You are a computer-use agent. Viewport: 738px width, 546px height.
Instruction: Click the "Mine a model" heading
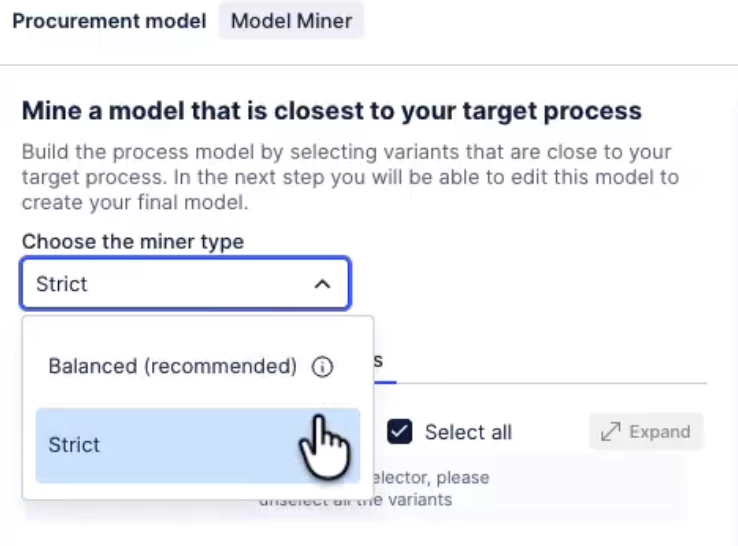click(x=331, y=110)
